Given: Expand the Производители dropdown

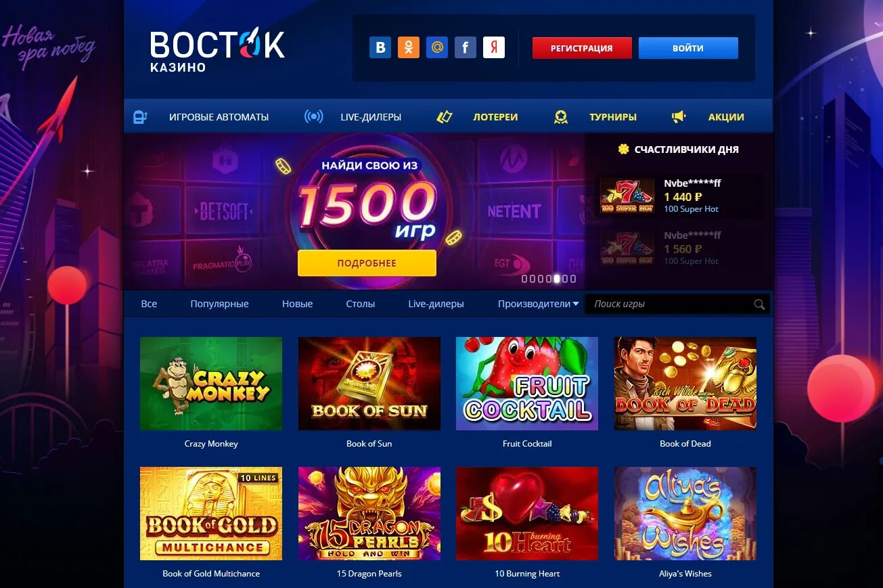Looking at the screenshot, I should point(538,304).
